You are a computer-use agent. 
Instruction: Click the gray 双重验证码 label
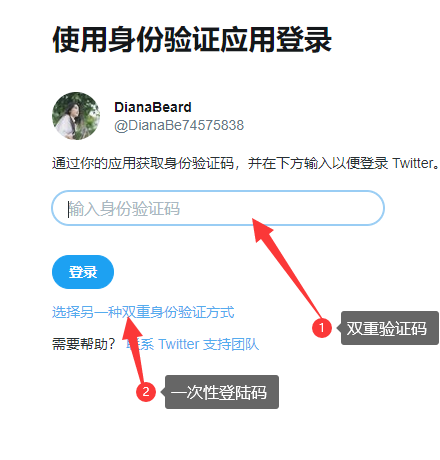click(389, 328)
